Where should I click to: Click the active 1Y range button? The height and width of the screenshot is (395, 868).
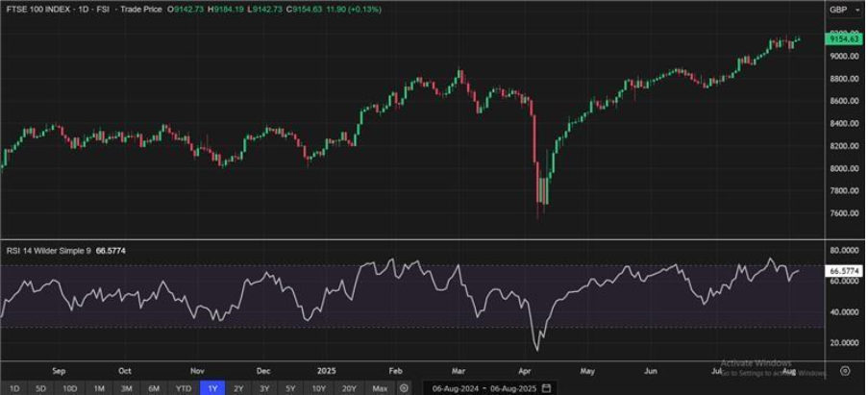click(212, 388)
